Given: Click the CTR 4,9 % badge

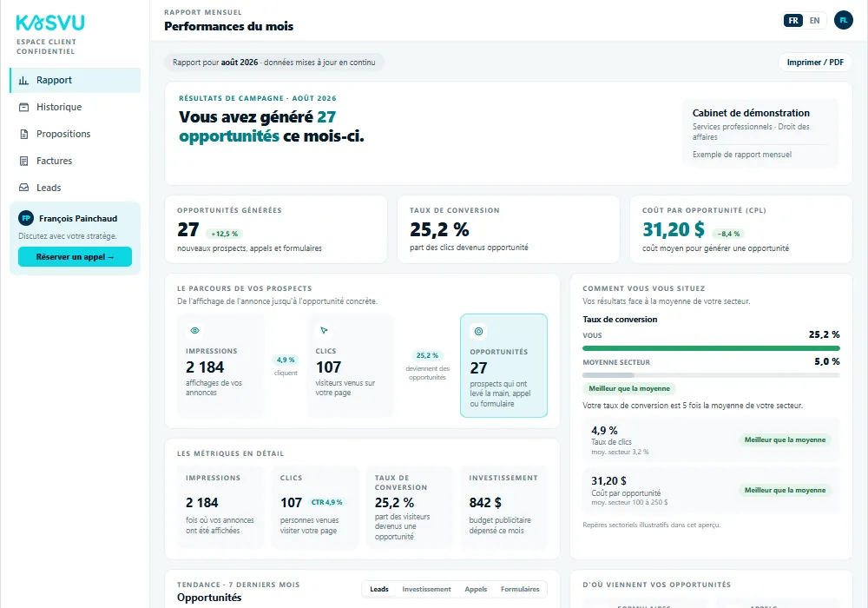Looking at the screenshot, I should point(326,502).
